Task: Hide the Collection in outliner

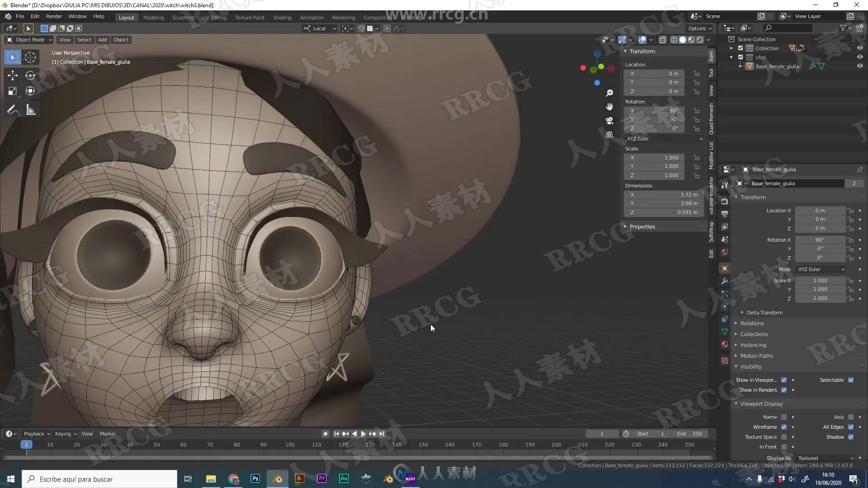Action: point(860,48)
